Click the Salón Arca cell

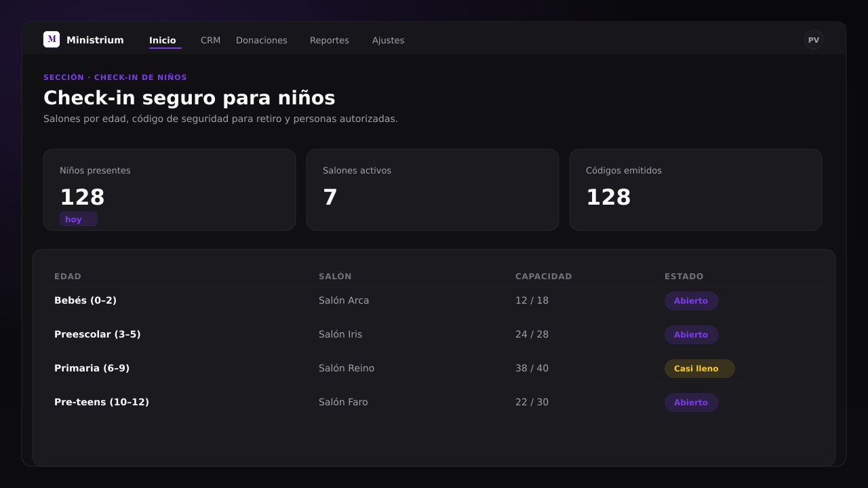tap(344, 300)
